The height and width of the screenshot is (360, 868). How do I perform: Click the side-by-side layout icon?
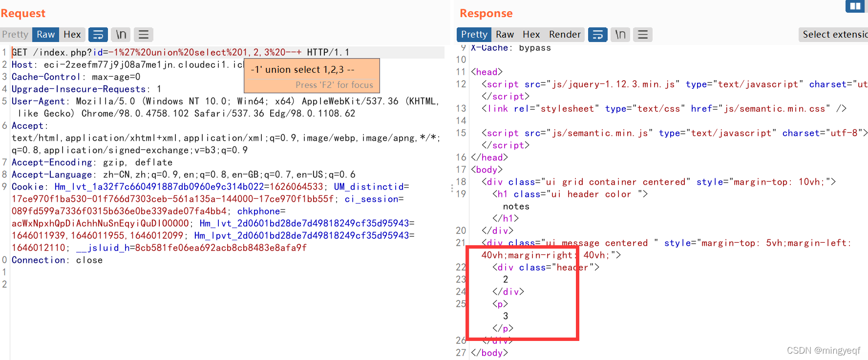pos(855,6)
